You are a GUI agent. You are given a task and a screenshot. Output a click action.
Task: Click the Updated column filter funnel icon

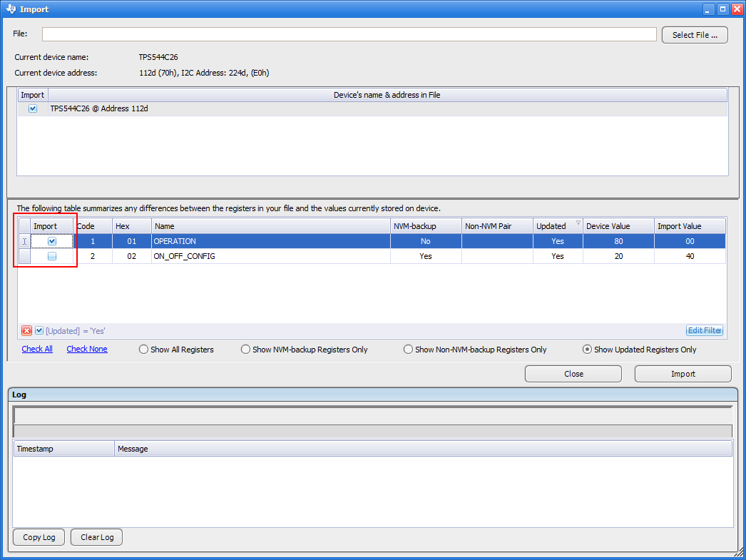(x=578, y=223)
